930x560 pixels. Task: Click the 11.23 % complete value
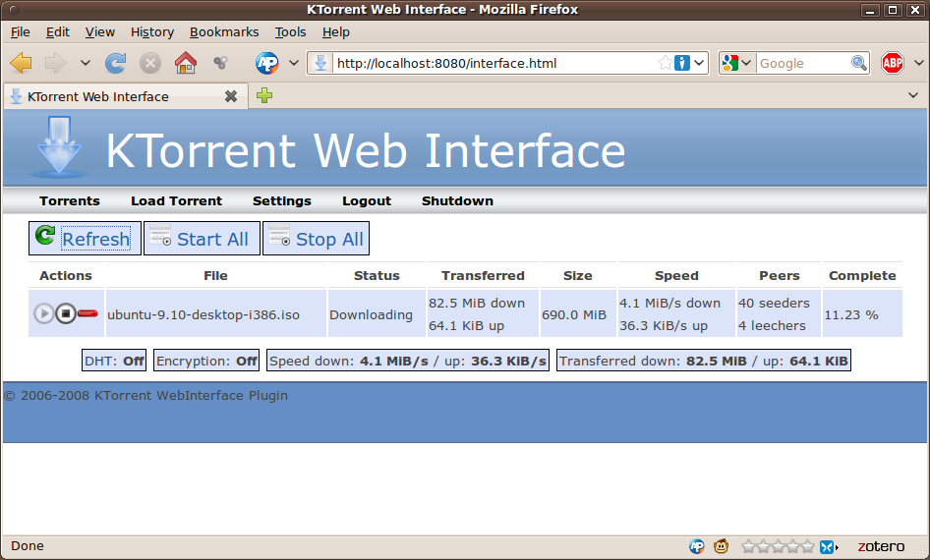[851, 314]
